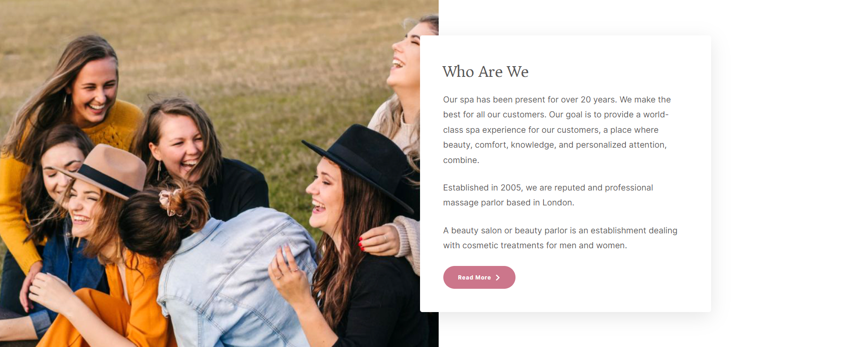This screenshot has height=347, width=868.
Task: Click the pink Read More pill
Action: (479, 277)
